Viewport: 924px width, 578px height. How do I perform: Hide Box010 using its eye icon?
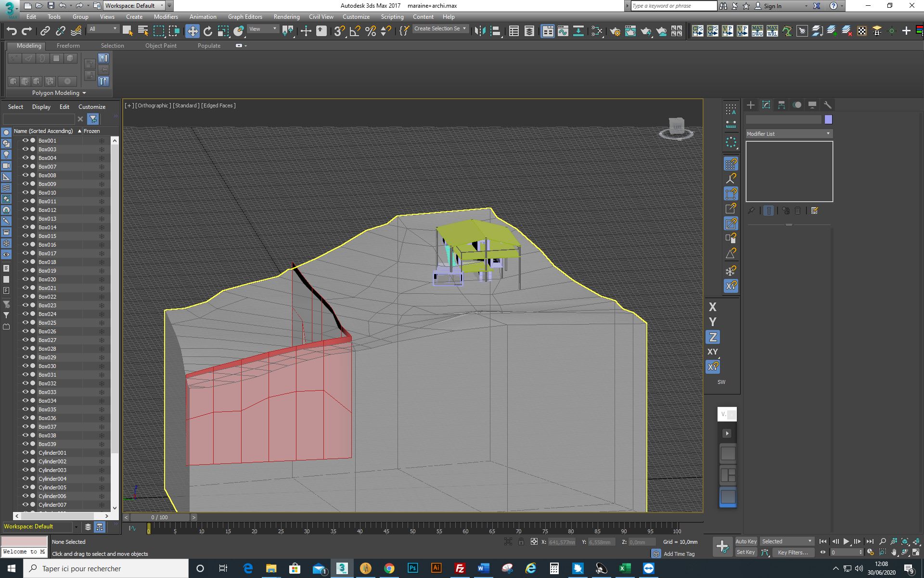click(25, 193)
